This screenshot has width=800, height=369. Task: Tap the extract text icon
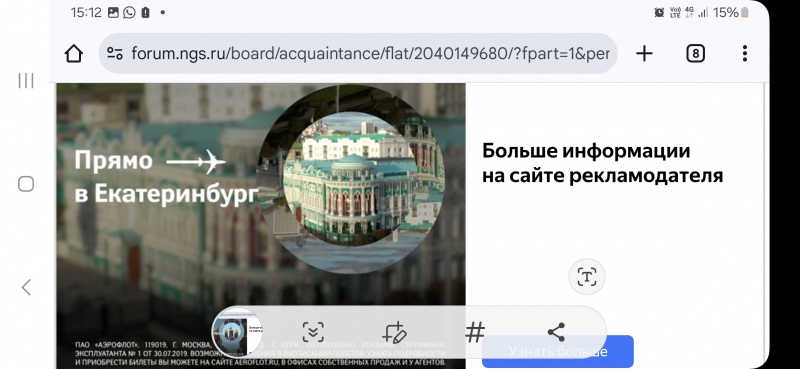(x=587, y=277)
